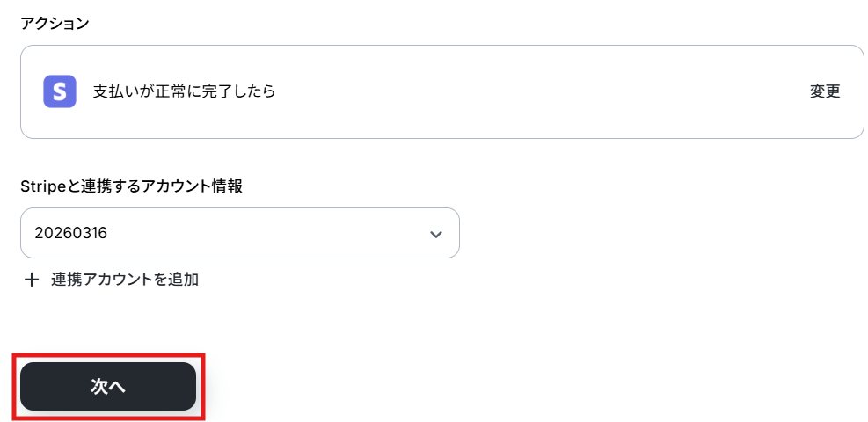Click the plus icon for adding account

tap(32, 280)
